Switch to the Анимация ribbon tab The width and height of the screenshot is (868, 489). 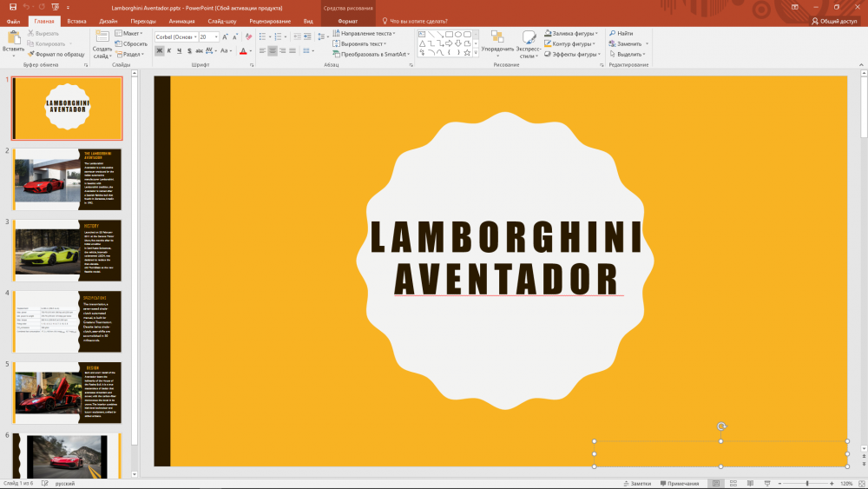point(181,20)
